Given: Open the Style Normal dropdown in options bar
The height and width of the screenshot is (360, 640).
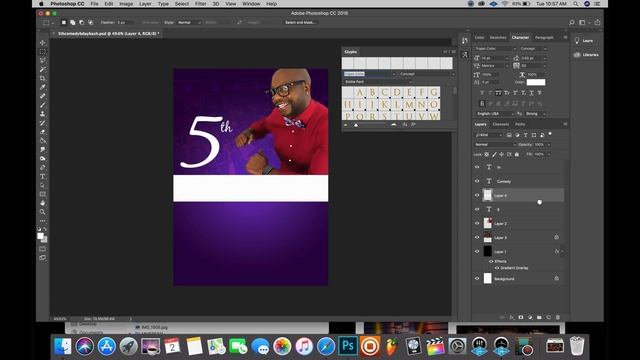Looking at the screenshot, I should (x=189, y=22).
